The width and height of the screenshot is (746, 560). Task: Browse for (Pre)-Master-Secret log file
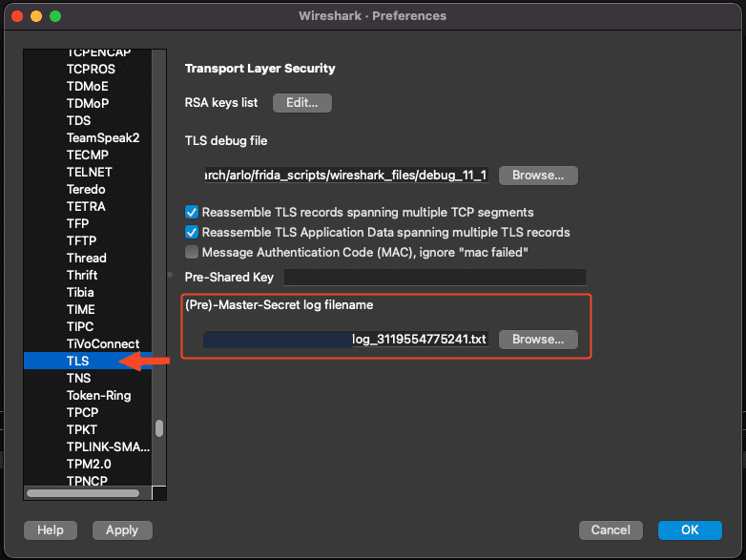click(x=538, y=340)
